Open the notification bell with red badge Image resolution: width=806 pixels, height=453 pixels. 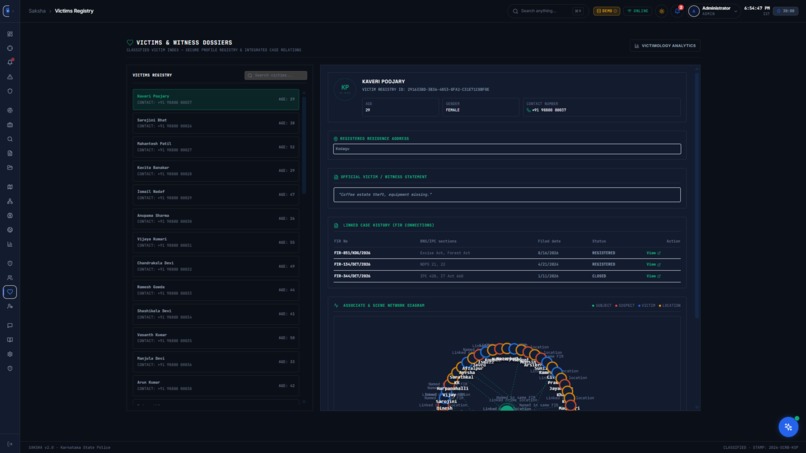pos(677,11)
